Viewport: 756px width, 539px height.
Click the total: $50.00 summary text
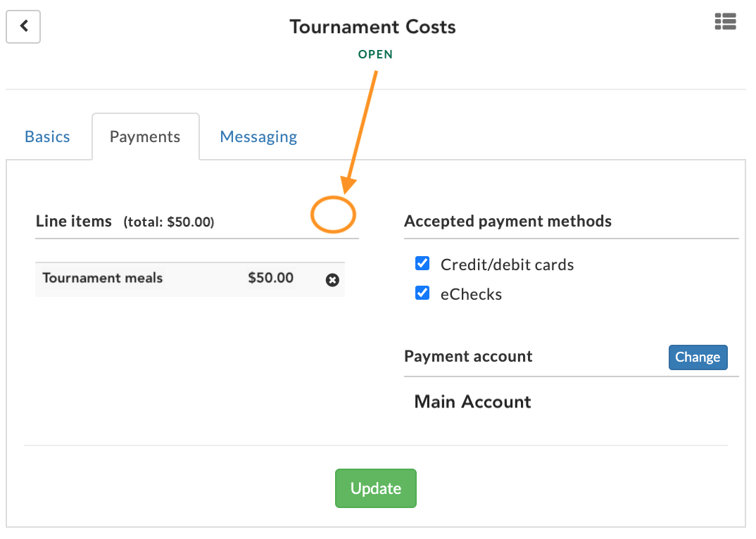tap(169, 222)
